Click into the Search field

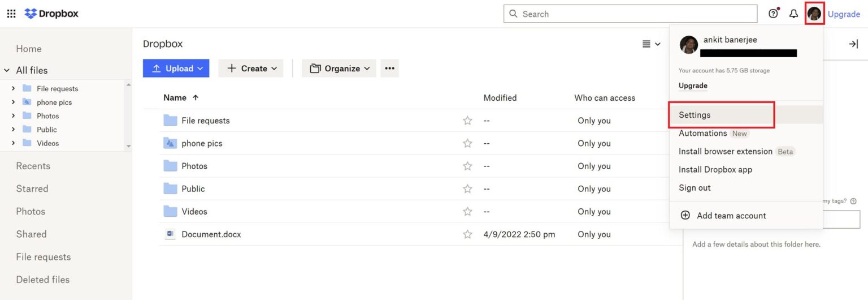click(x=630, y=14)
